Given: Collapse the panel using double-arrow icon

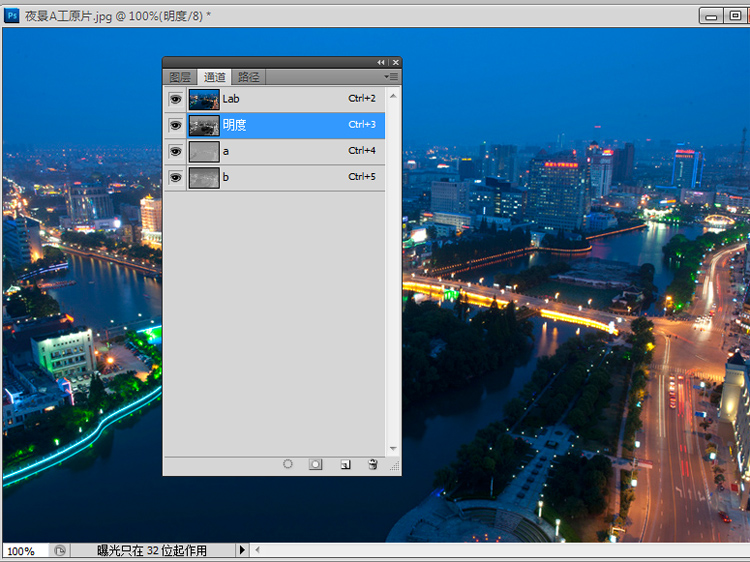Looking at the screenshot, I should pos(380,62).
